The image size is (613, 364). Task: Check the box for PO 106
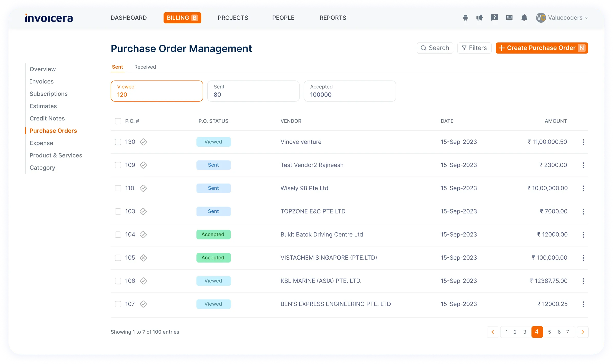tap(118, 281)
